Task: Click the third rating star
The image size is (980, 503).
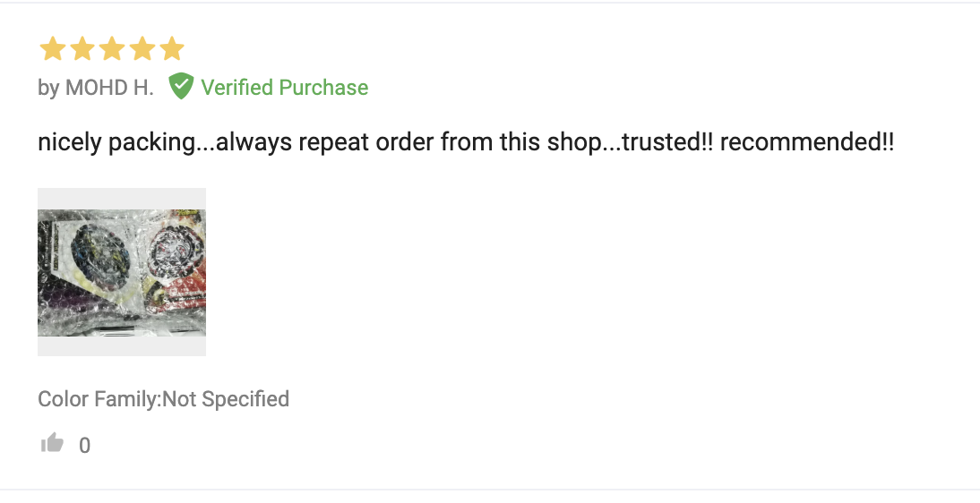Action: 112,48
